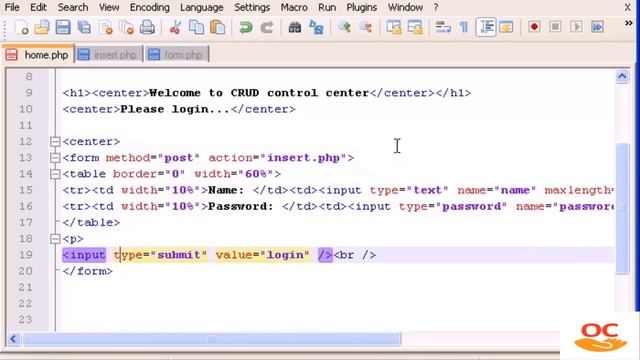Open Find using the binoculars icon
This screenshot has height=360, width=640.
295,27
